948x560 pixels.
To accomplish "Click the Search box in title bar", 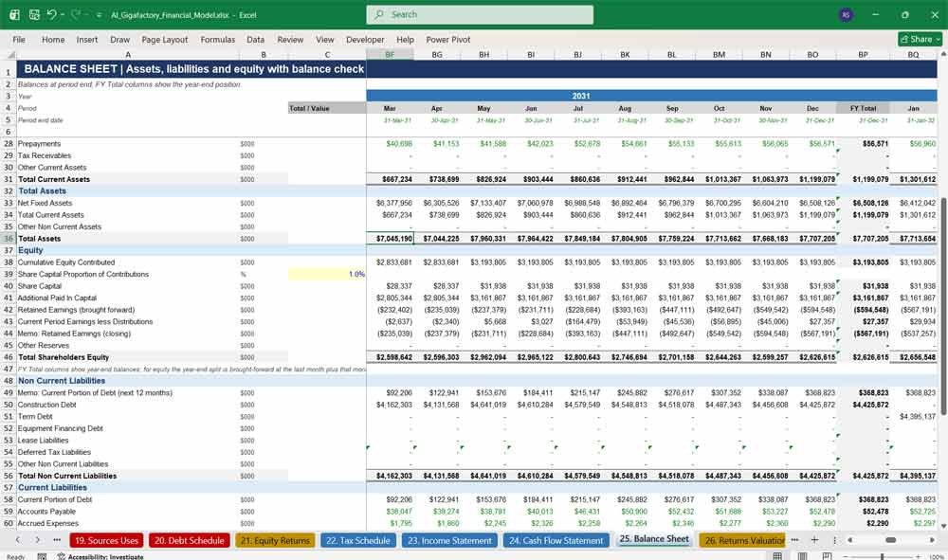I will [x=480, y=14].
